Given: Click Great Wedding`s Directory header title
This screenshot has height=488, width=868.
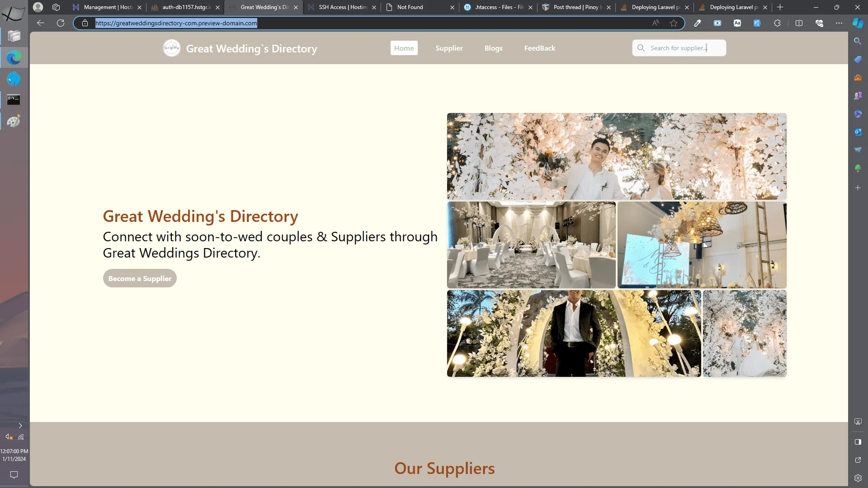Looking at the screenshot, I should (251, 48).
